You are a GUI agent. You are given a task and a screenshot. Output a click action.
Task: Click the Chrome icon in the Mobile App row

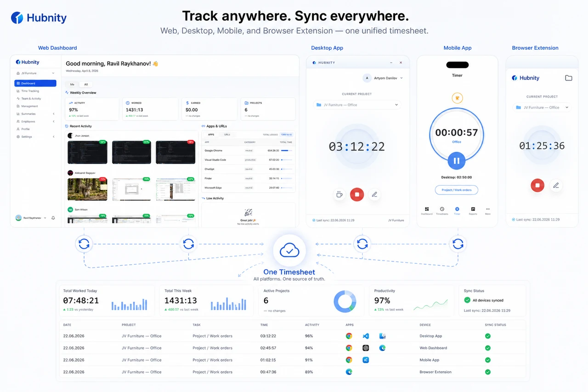349,360
